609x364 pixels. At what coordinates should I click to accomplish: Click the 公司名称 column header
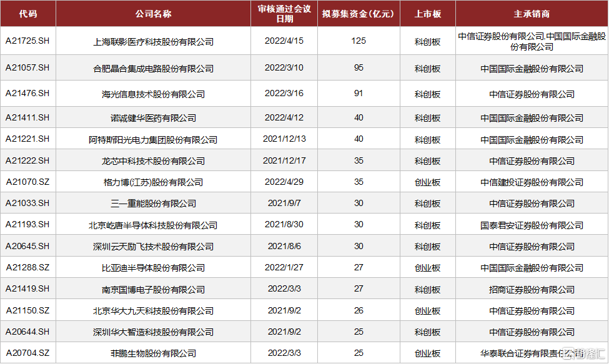point(154,14)
